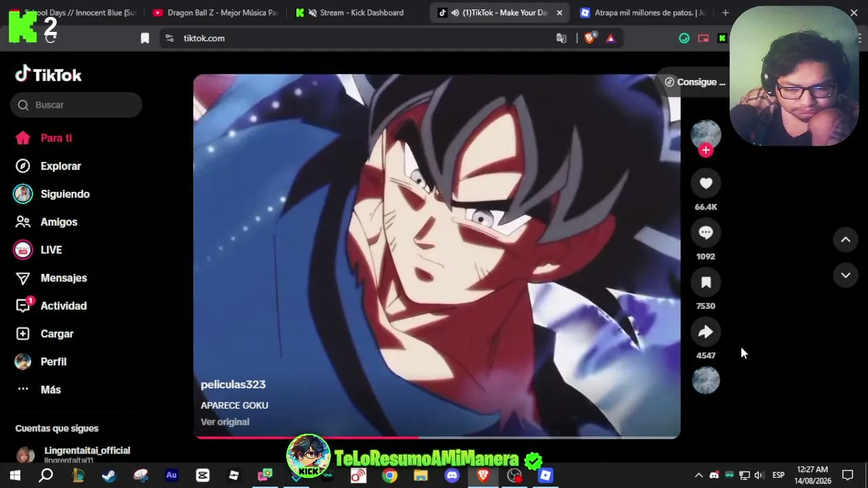This screenshot has width=868, height=488.
Task: Switch to the Dragon Ball Z music tab
Action: click(216, 12)
